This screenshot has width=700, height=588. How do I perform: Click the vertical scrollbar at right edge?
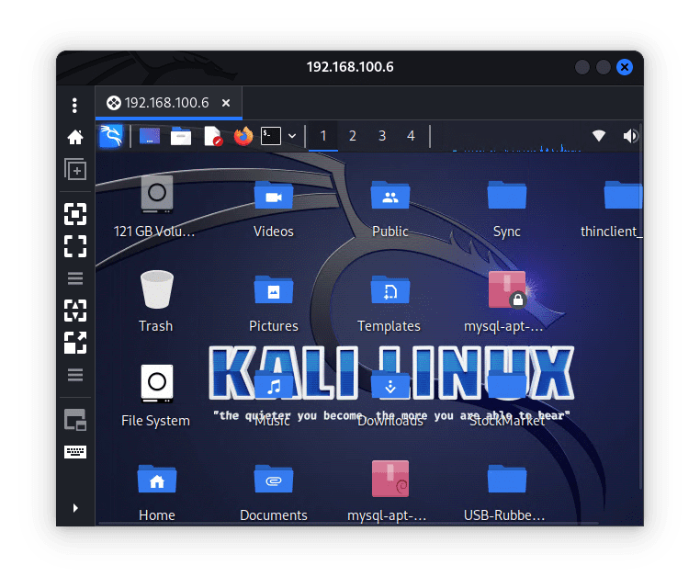[641, 307]
